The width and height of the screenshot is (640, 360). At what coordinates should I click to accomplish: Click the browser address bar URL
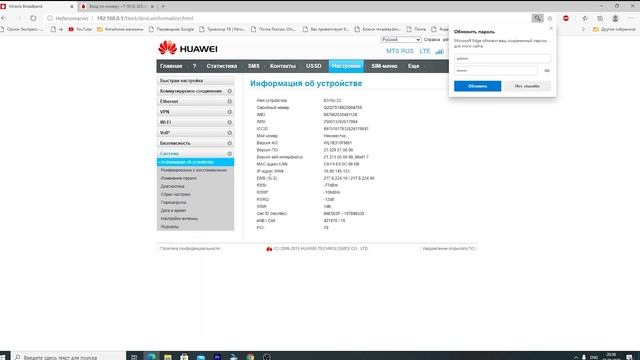145,18
